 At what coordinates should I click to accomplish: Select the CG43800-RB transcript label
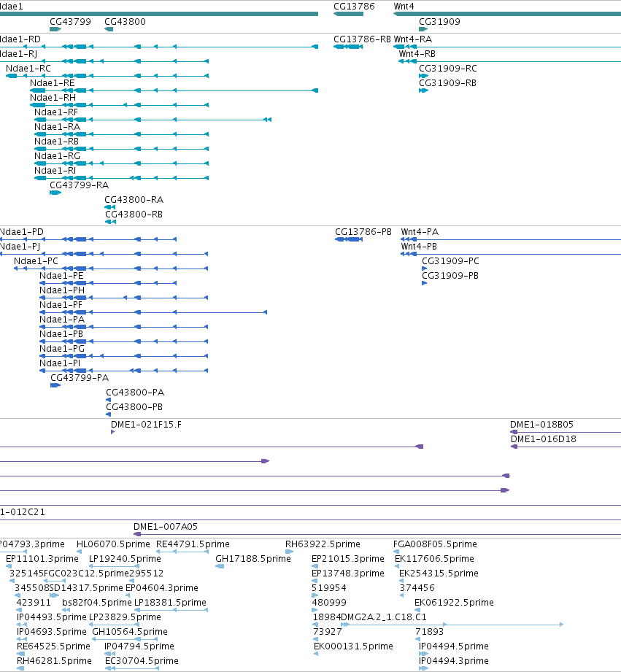pyautogui.click(x=134, y=214)
